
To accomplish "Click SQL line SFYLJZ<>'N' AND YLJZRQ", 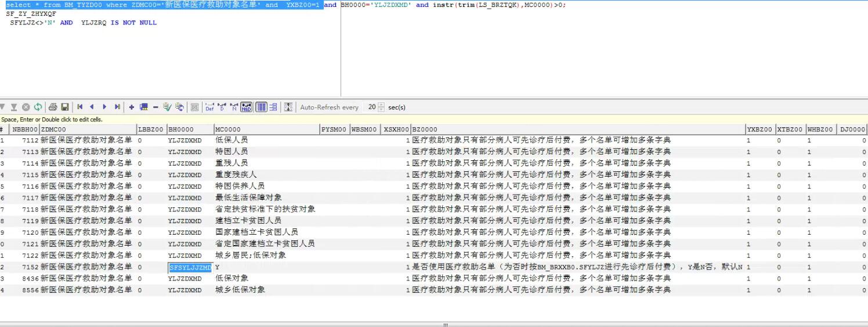I will tap(83, 23).
